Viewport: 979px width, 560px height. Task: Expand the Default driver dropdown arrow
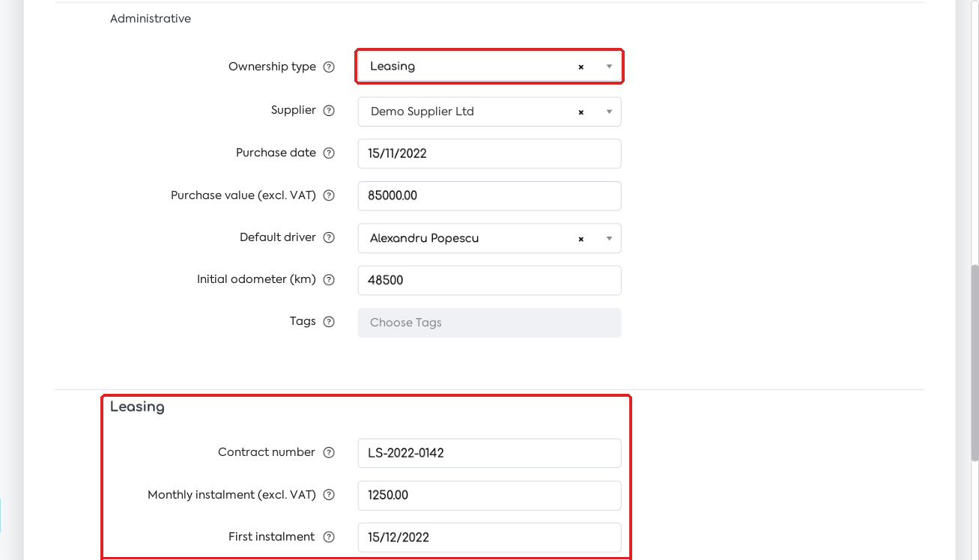(x=609, y=239)
